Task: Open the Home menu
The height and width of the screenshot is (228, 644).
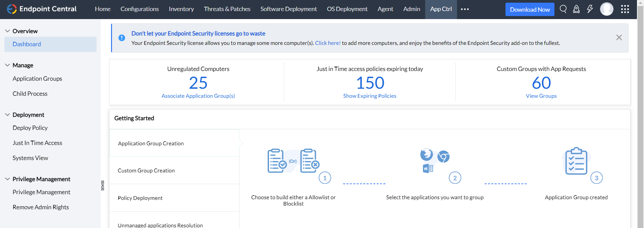Action: 103,9
